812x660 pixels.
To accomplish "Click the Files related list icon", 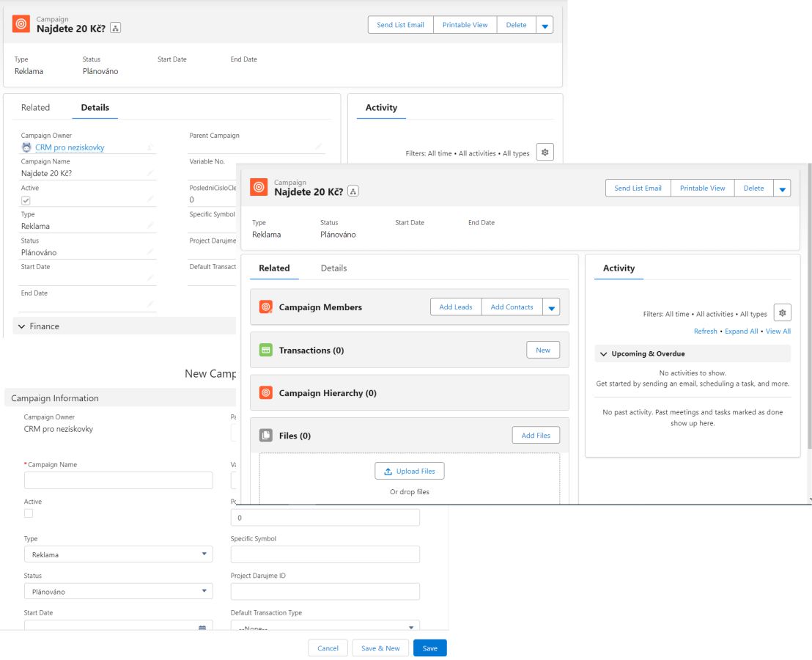I will click(266, 436).
